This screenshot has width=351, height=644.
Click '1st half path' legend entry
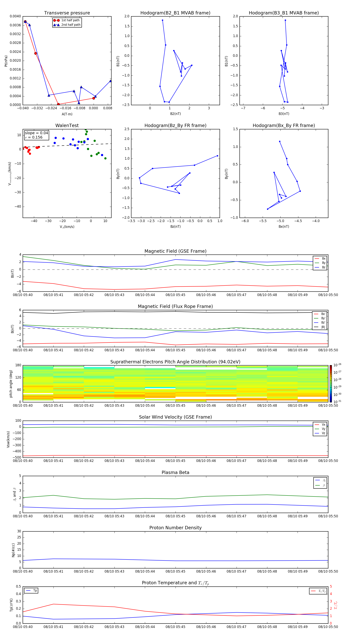tap(67, 20)
